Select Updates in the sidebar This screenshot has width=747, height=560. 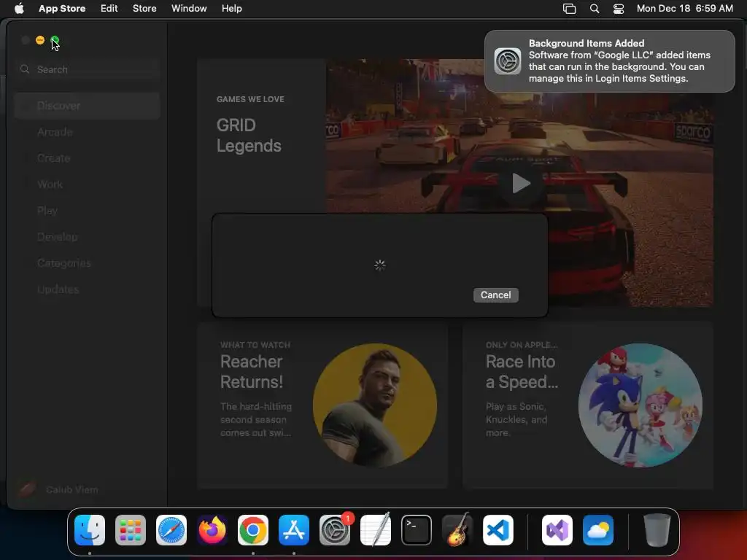point(88,289)
